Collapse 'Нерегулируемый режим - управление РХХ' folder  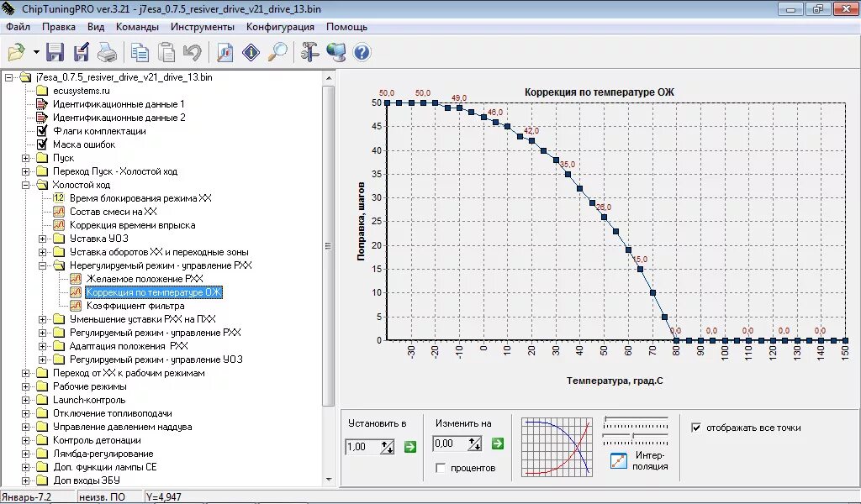[42, 265]
